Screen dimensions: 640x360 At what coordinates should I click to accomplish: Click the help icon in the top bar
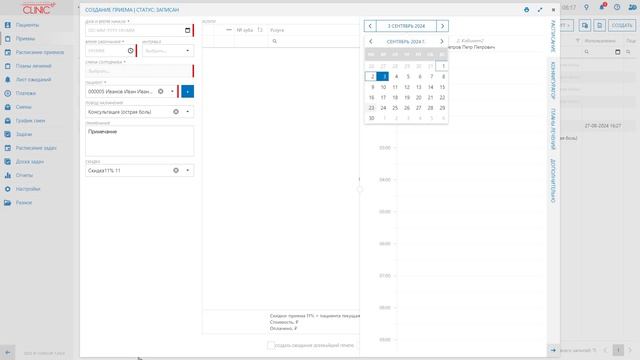coord(617,7)
